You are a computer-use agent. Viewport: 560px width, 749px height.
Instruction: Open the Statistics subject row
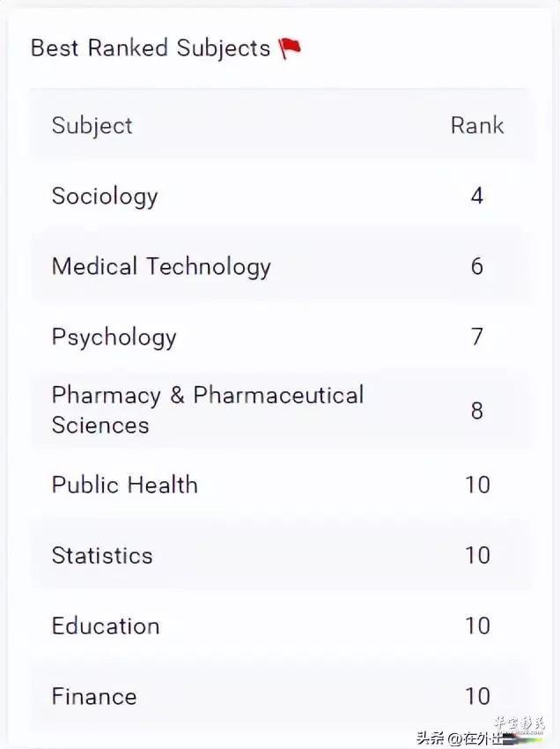(x=281, y=555)
